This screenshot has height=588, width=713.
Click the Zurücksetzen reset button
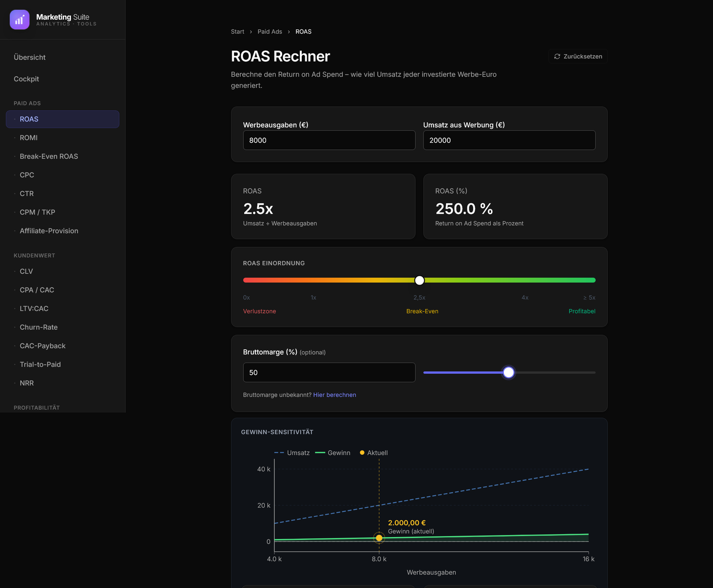[x=578, y=57]
